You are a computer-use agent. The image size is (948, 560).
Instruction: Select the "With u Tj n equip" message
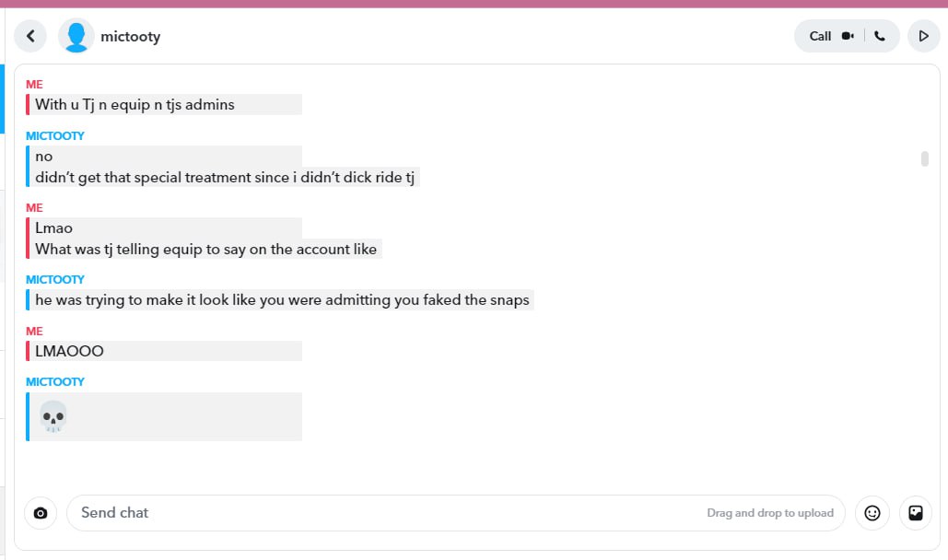135,104
